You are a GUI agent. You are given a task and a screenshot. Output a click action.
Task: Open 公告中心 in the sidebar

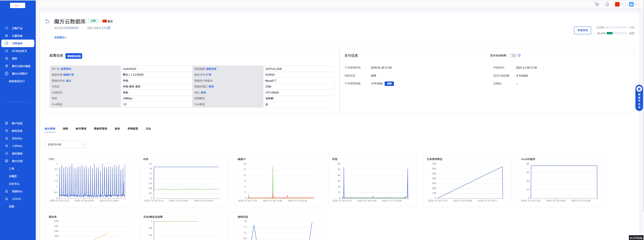pyautogui.click(x=14, y=184)
